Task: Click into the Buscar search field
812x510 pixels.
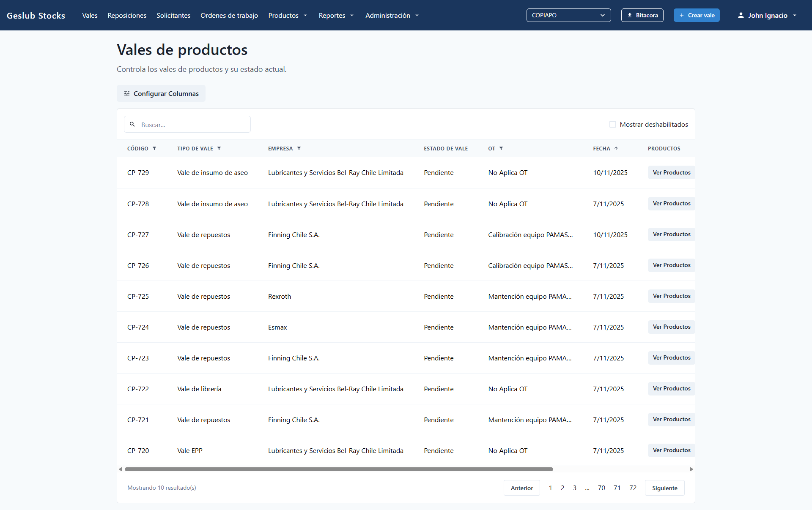Action: coord(192,125)
